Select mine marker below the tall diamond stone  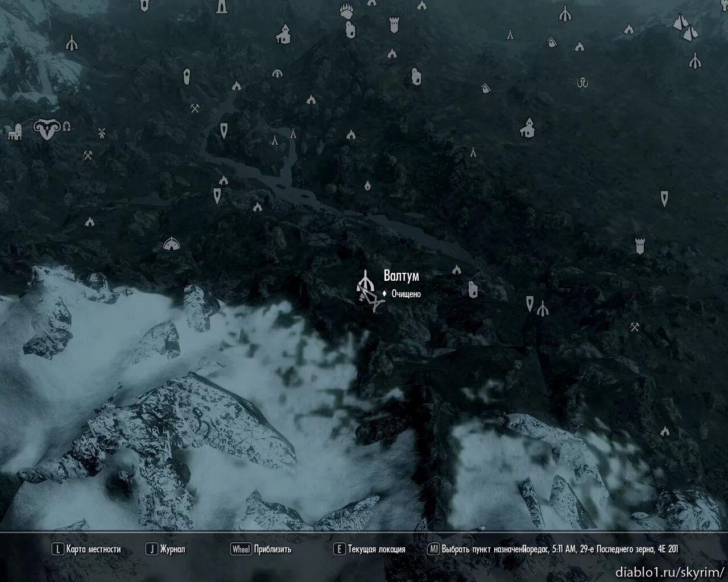pyautogui.click(x=195, y=107)
